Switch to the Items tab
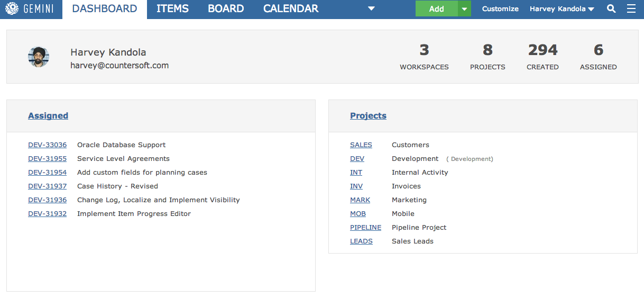This screenshot has height=297, width=644. (172, 9)
